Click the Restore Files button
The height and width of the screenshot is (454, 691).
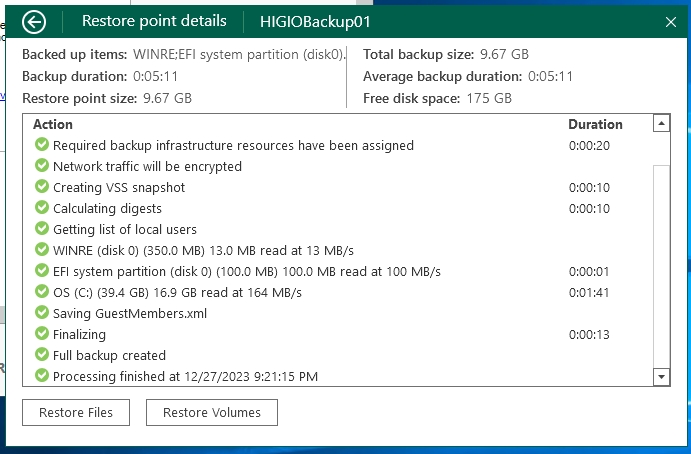(76, 412)
